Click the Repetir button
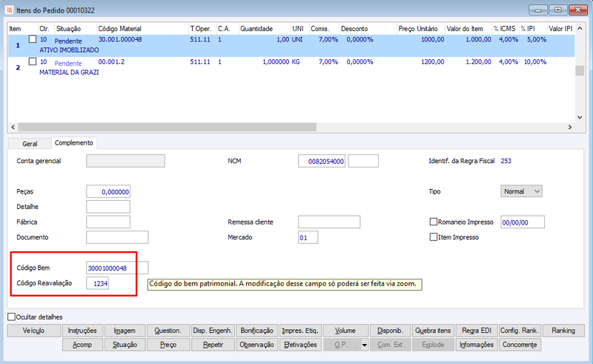Viewport: 593px width, 364px height. pos(213,345)
